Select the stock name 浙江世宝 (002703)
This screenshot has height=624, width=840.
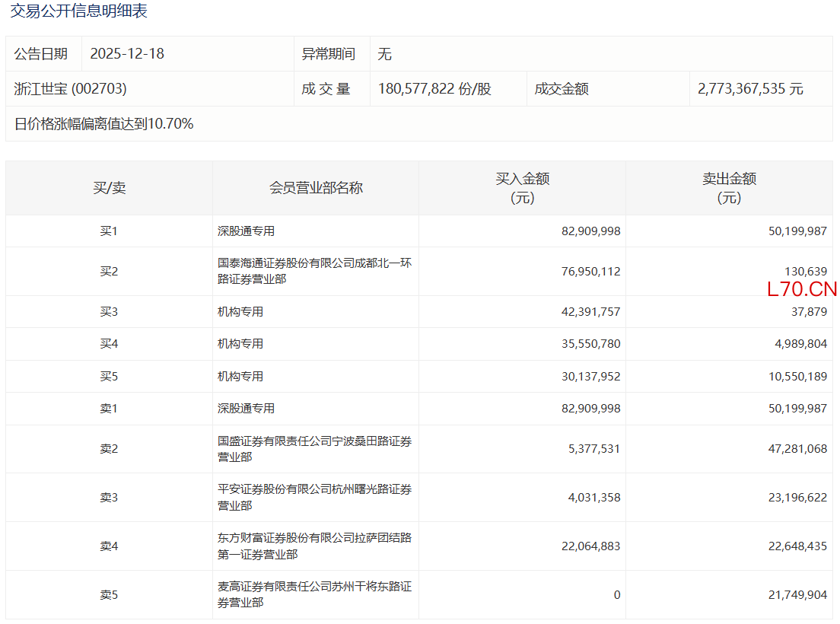click(x=71, y=89)
